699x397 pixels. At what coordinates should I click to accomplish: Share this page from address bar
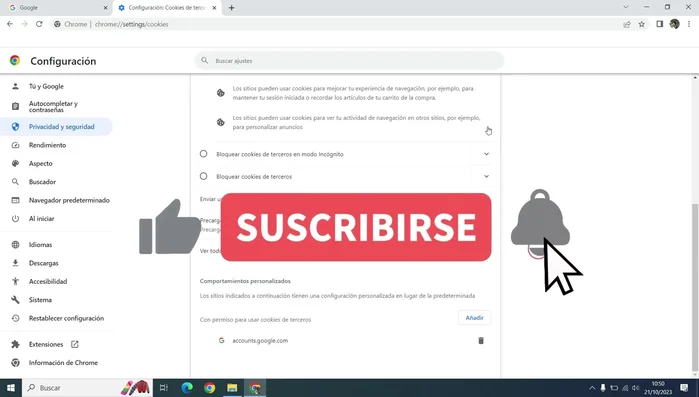point(627,24)
